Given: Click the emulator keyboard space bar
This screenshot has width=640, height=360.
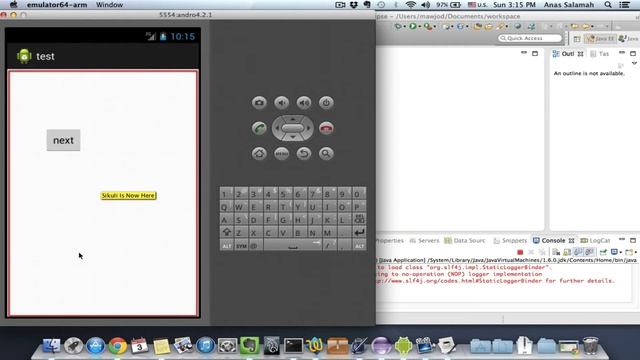Looking at the screenshot, I should click(293, 245).
